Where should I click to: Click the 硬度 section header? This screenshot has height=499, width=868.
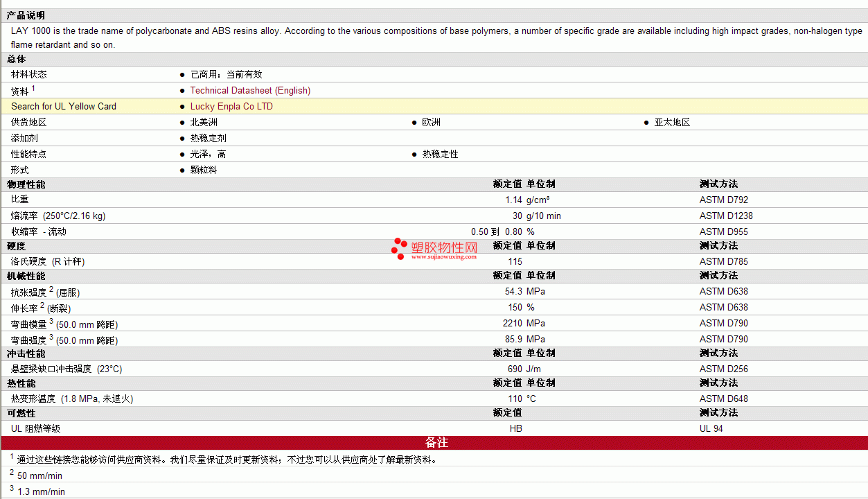17,246
